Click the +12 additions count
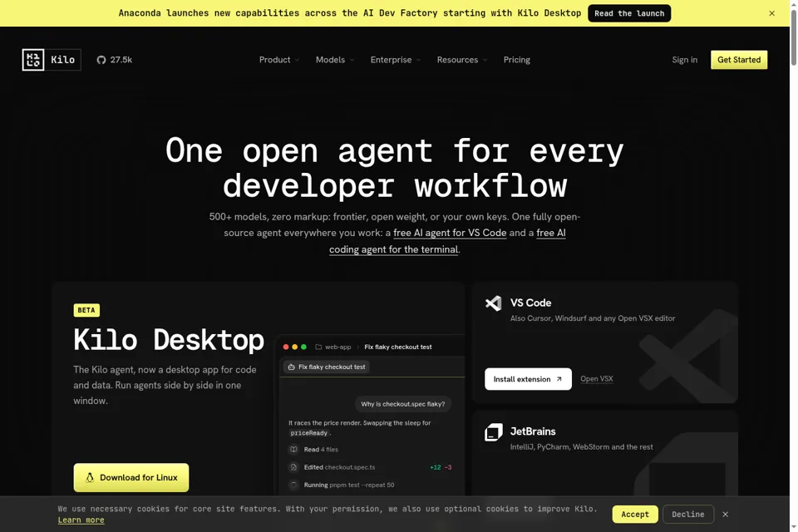 tap(435, 467)
